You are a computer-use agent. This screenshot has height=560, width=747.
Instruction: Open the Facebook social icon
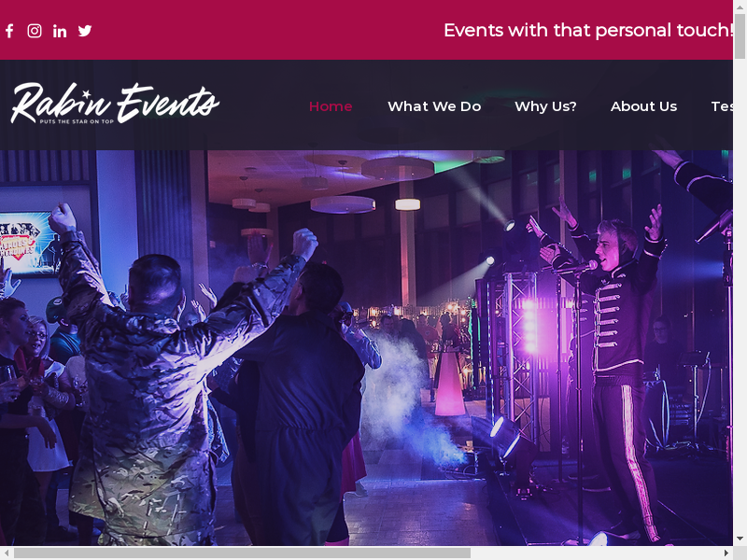[x=9, y=31]
